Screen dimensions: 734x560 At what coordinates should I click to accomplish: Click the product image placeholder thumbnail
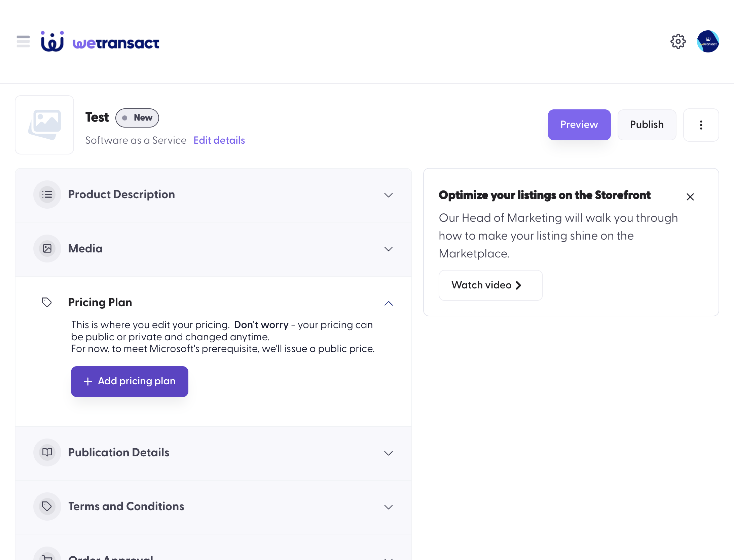44,125
